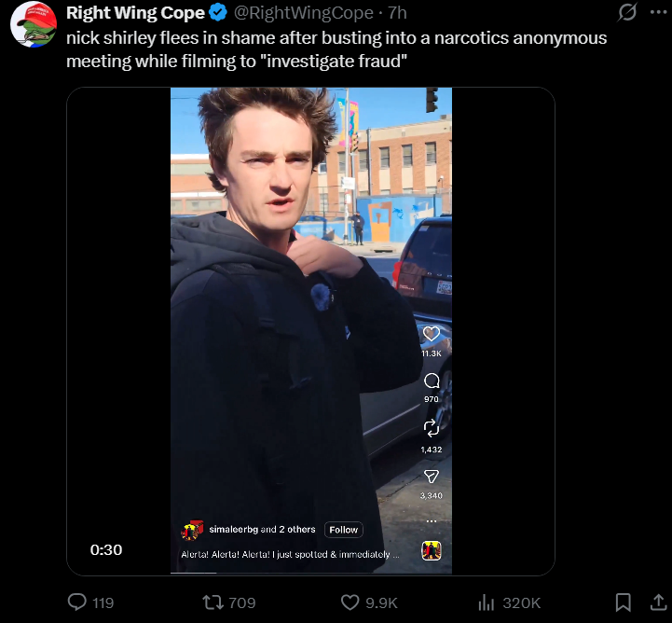Open @RightWingCope handle link
The height and width of the screenshot is (623, 672).
(x=304, y=13)
